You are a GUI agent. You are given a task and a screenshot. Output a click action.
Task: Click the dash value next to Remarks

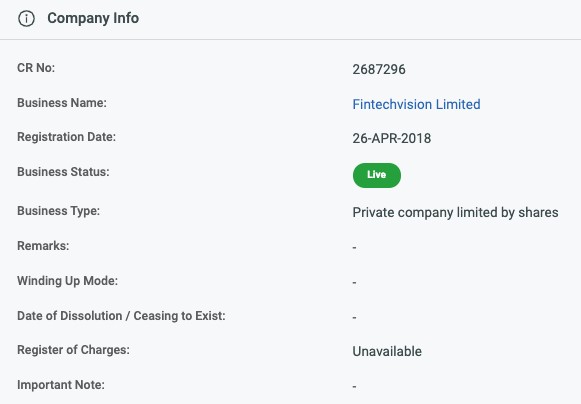pos(354,247)
